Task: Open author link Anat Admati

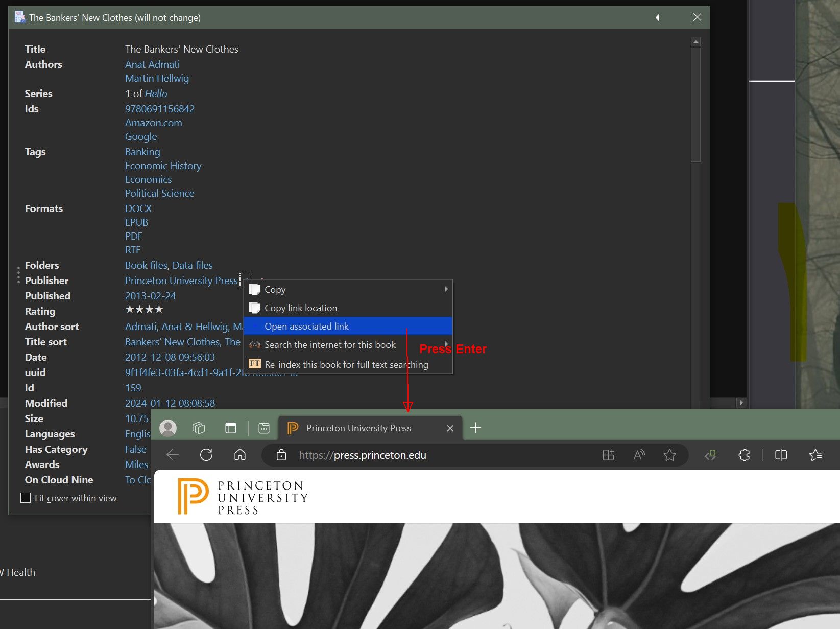Action: coord(152,64)
